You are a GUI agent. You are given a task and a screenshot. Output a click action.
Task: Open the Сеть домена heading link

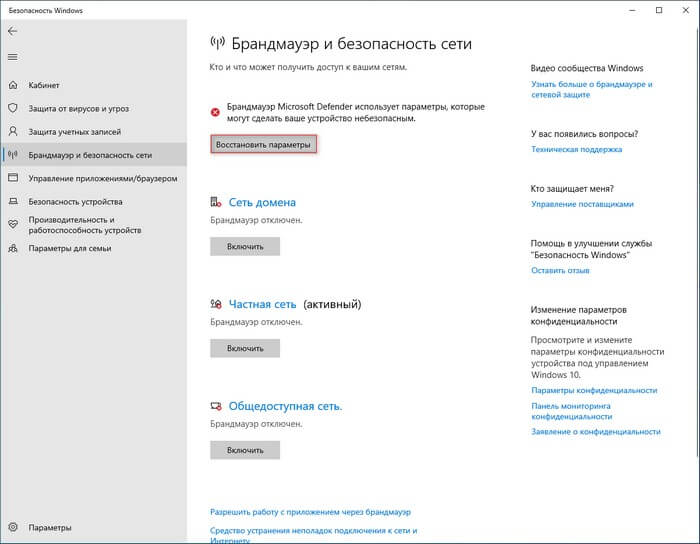click(262, 202)
